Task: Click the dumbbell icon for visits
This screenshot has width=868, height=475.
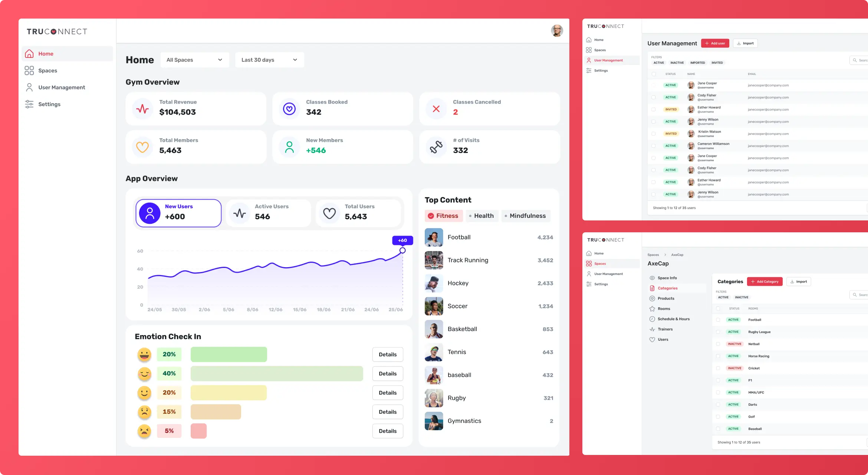Action: 436,147
